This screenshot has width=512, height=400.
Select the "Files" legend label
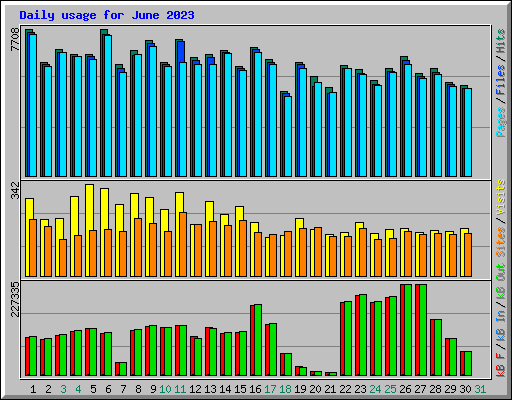501,80
